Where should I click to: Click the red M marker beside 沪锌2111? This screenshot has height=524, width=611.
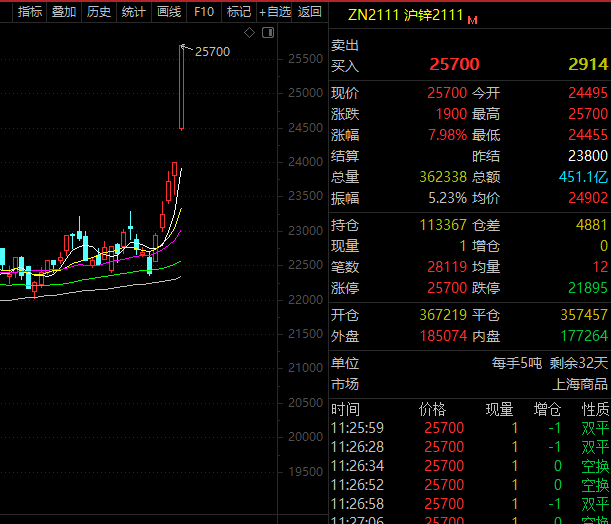click(x=472, y=20)
